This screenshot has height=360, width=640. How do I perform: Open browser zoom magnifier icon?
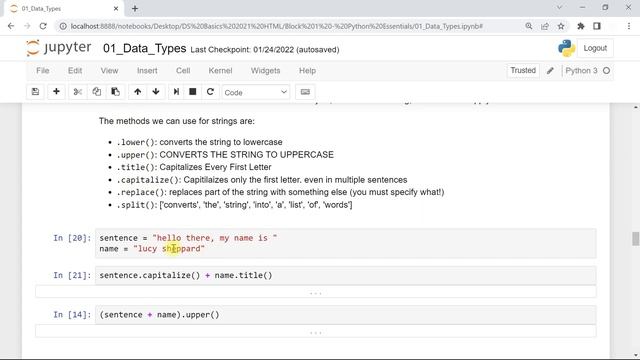pos(529,26)
